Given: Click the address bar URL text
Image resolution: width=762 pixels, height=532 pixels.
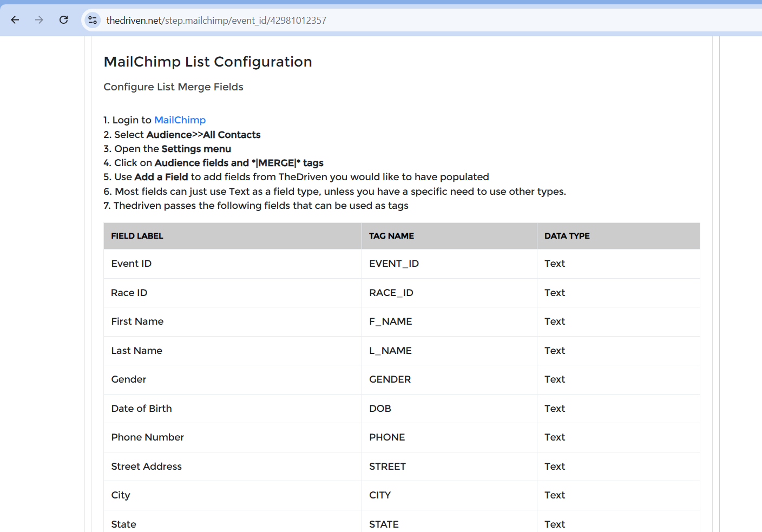Looking at the screenshot, I should 216,21.
